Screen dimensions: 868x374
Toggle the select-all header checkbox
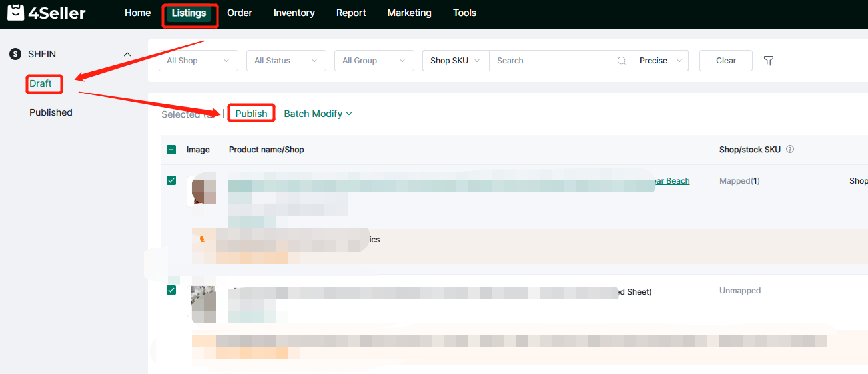click(171, 150)
